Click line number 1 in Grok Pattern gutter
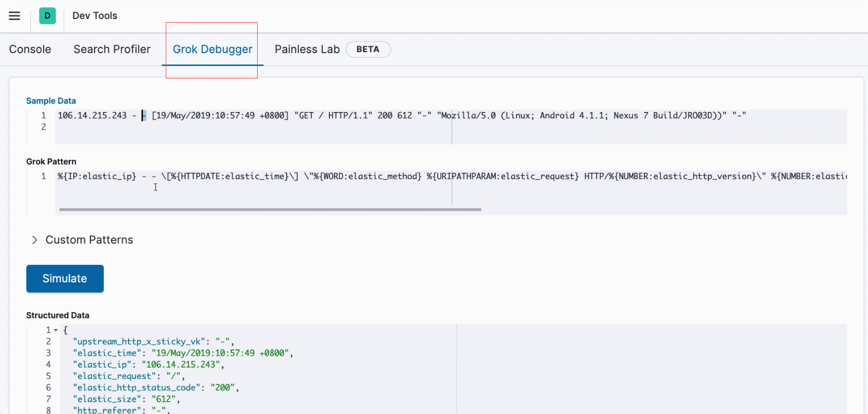The width and height of the screenshot is (868, 414). point(44,177)
